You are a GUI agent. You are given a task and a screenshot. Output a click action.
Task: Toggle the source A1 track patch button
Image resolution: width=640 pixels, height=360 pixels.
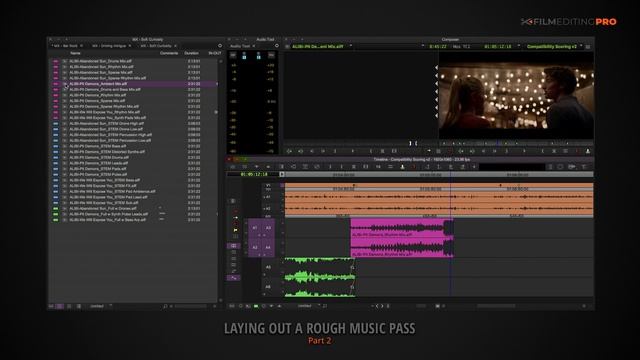[x=255, y=228]
